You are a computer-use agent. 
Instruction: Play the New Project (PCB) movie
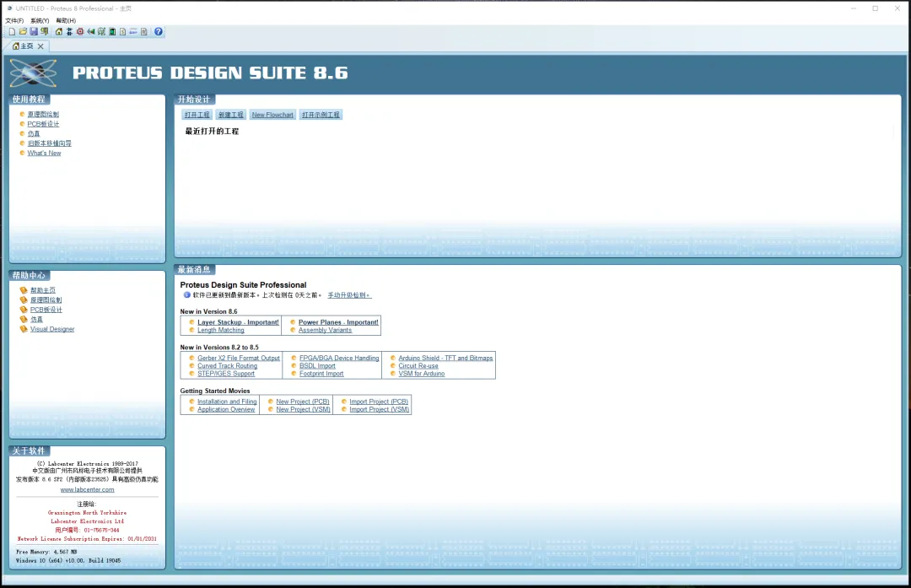(303, 402)
